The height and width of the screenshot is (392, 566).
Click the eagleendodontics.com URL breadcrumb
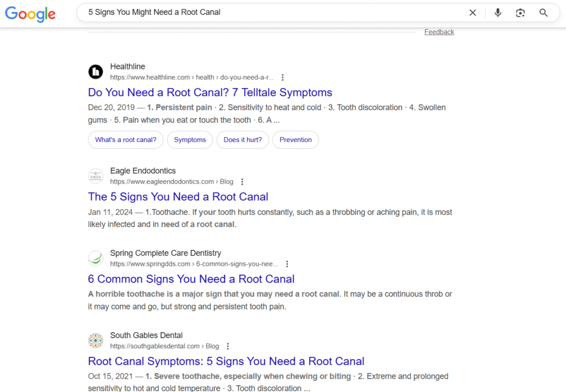pos(171,181)
